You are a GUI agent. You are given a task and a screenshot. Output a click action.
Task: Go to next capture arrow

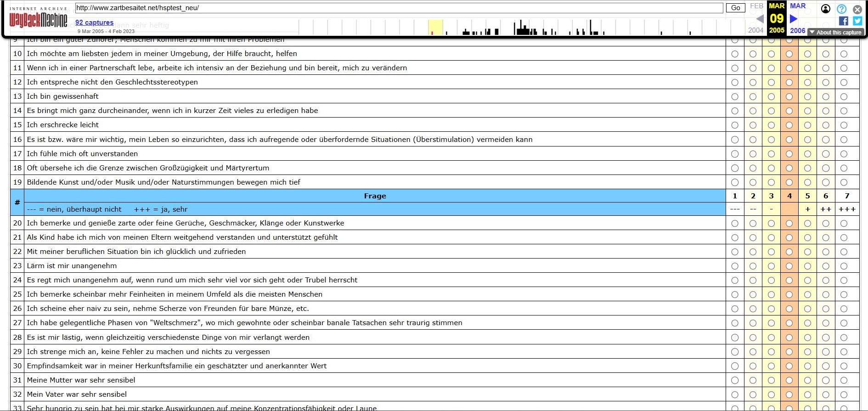793,19
